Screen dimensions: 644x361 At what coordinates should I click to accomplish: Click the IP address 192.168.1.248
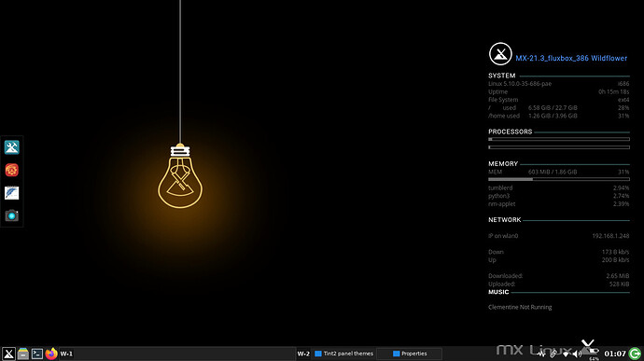pyautogui.click(x=610, y=236)
